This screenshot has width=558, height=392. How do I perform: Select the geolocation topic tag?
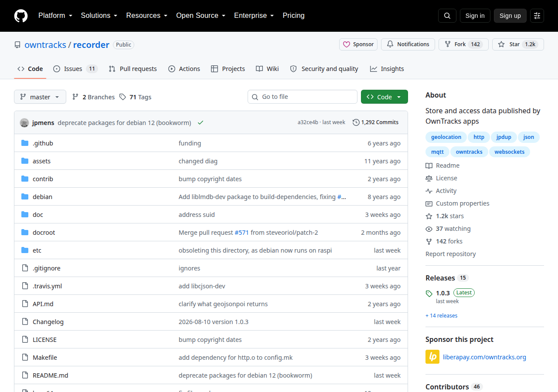click(x=446, y=137)
